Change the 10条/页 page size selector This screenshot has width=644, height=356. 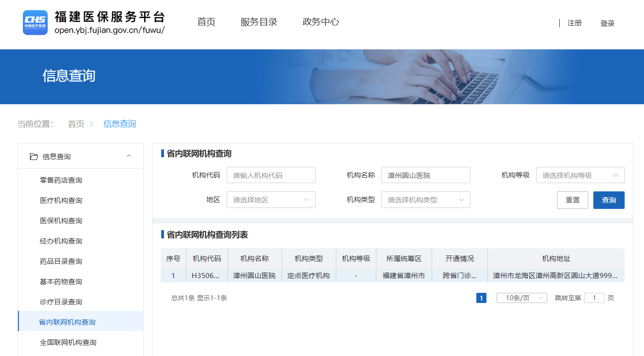(521, 298)
